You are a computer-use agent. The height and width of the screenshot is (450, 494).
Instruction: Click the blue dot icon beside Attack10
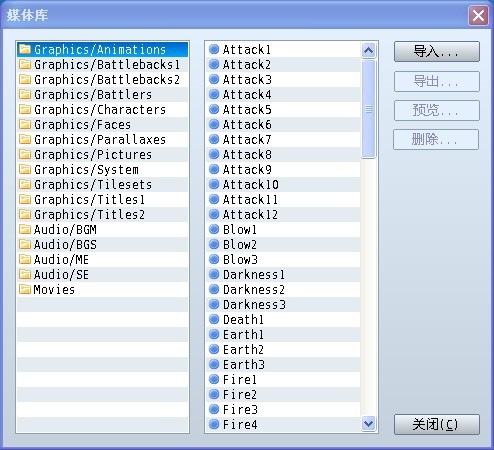(x=214, y=184)
